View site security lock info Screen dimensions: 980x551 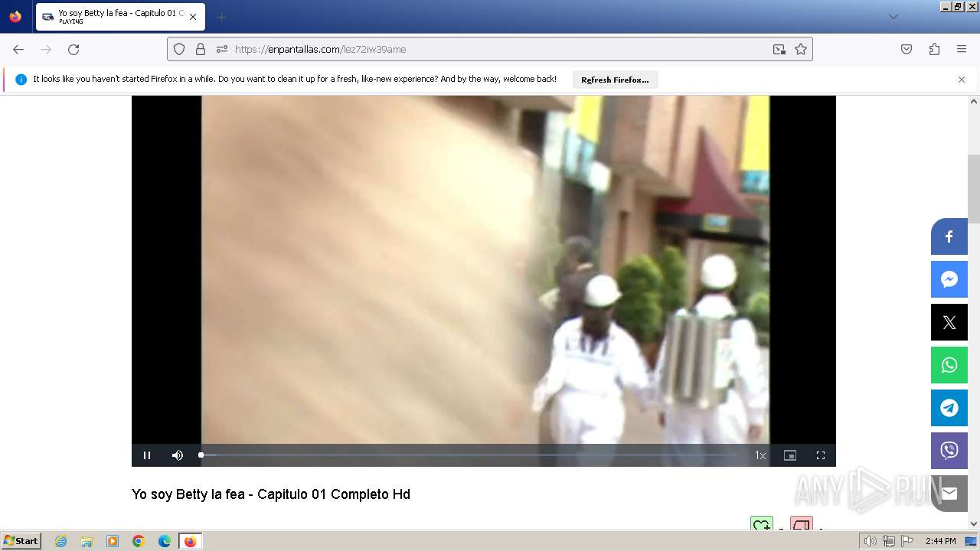(x=201, y=49)
